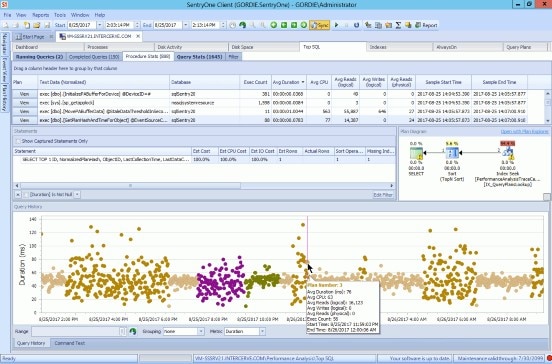This screenshot has width=552, height=364.
Task: Click the open folder icon in the toolbar
Action: 37,25
